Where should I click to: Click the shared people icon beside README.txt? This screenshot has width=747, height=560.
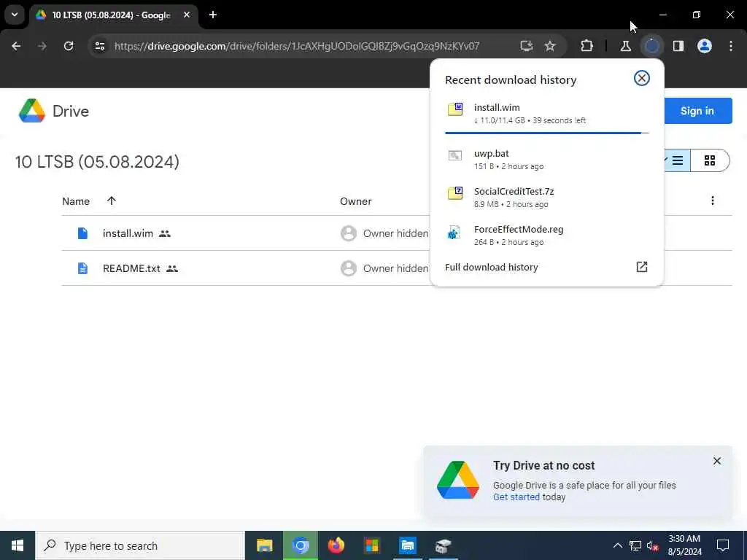tap(172, 269)
